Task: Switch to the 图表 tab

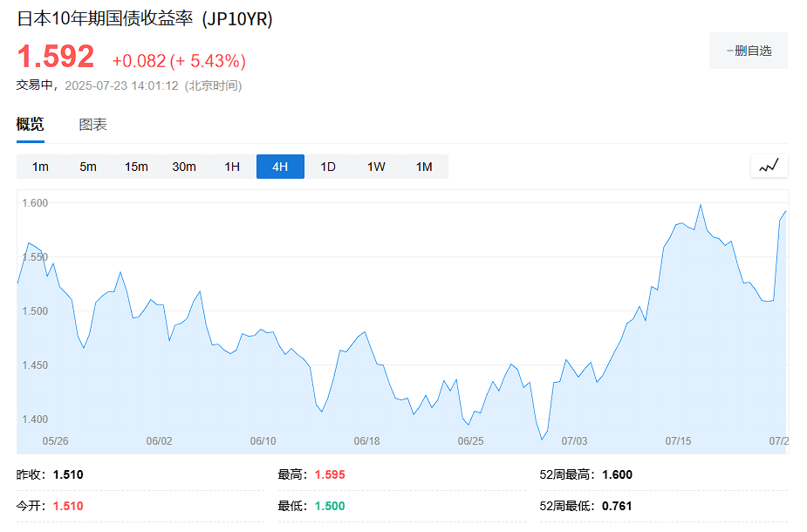Action: point(93,125)
